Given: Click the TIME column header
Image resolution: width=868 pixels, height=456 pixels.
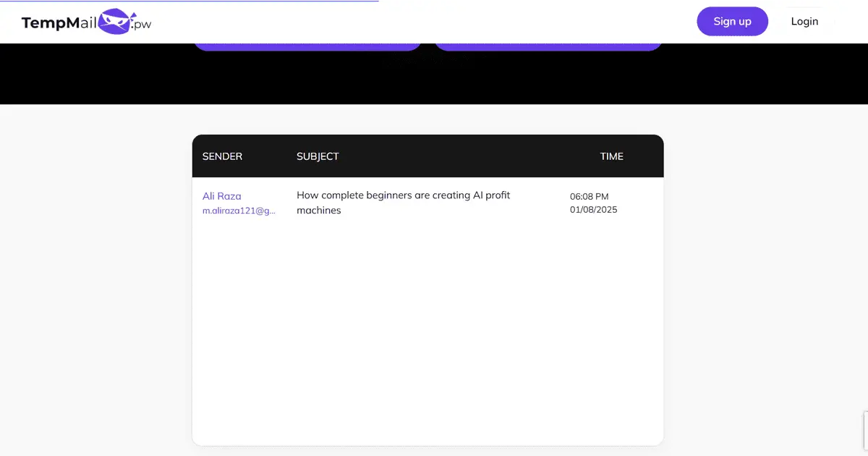Looking at the screenshot, I should click(611, 156).
